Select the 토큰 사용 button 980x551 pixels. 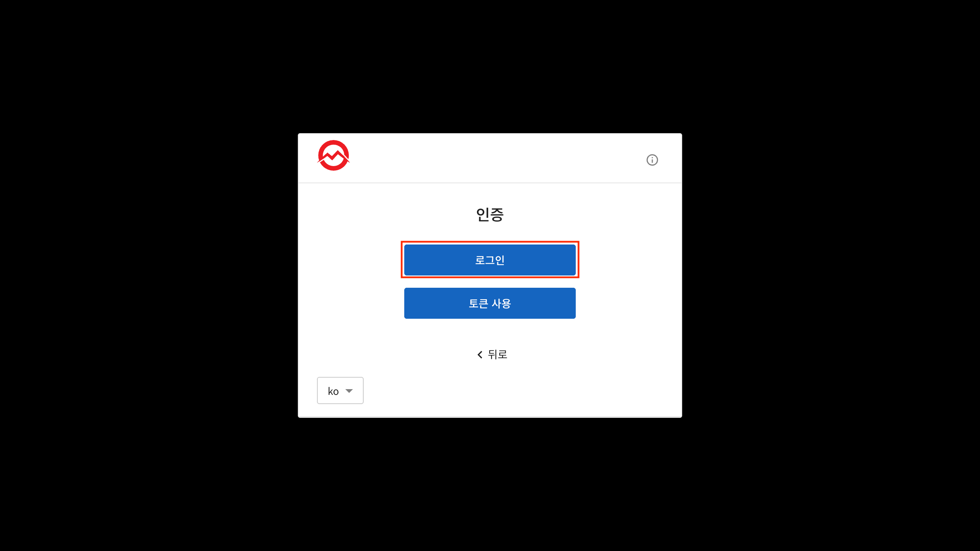490,303
